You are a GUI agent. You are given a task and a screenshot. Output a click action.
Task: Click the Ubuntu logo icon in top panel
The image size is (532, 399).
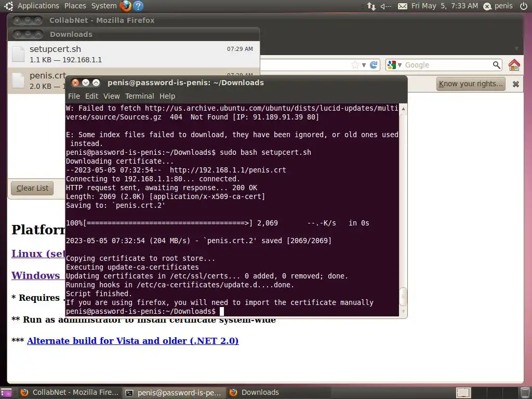8,6
